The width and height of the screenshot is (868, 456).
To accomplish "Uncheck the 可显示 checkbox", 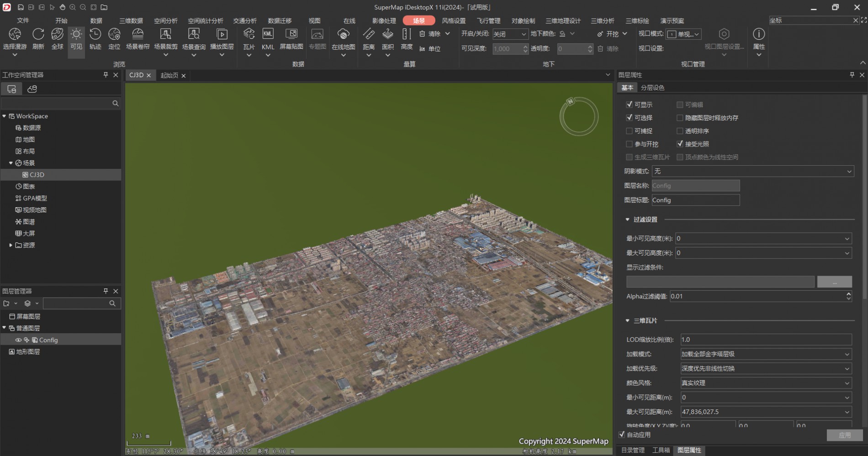I will pyautogui.click(x=629, y=105).
